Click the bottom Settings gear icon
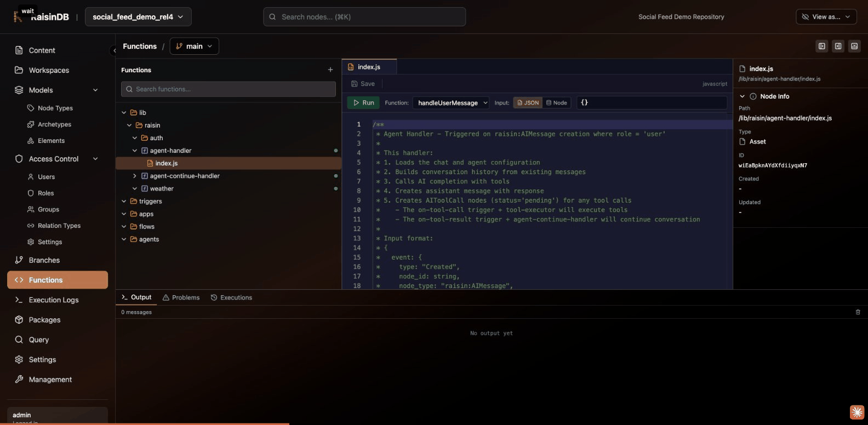 (x=19, y=359)
